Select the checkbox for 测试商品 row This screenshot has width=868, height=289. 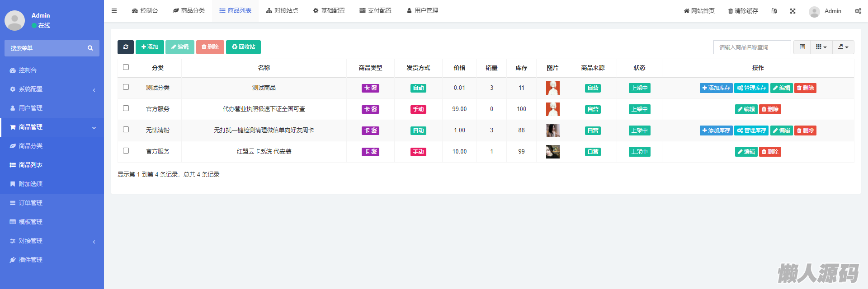click(126, 87)
